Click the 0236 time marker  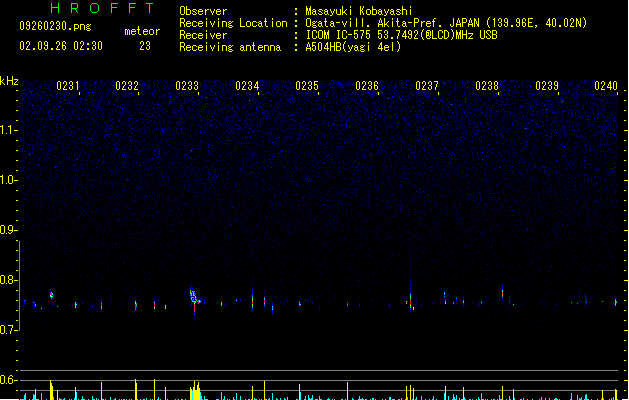[x=367, y=86]
